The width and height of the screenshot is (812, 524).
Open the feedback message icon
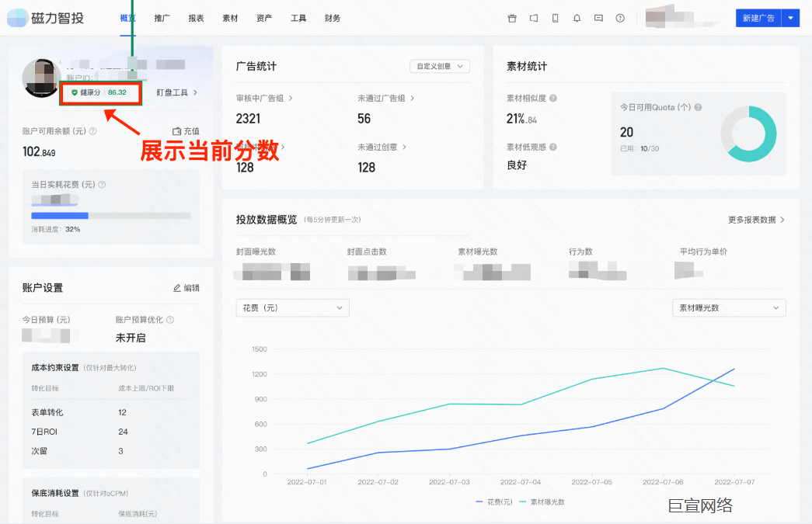598,17
